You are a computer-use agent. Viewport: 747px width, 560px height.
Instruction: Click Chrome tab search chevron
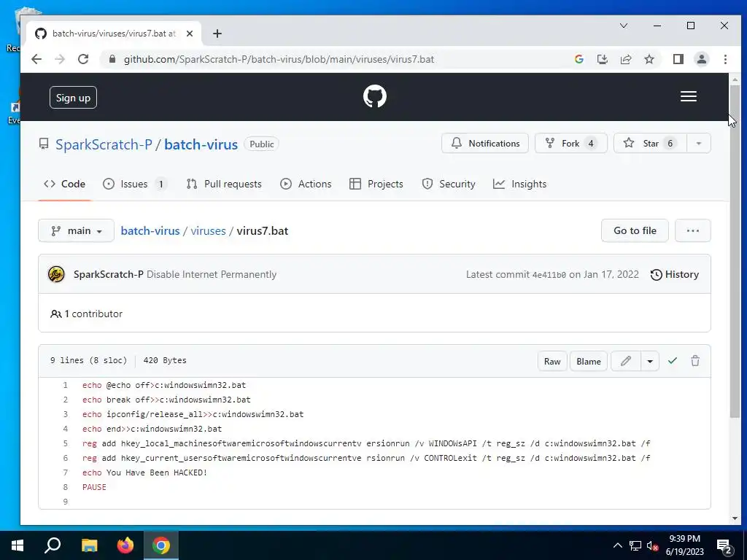(x=624, y=26)
